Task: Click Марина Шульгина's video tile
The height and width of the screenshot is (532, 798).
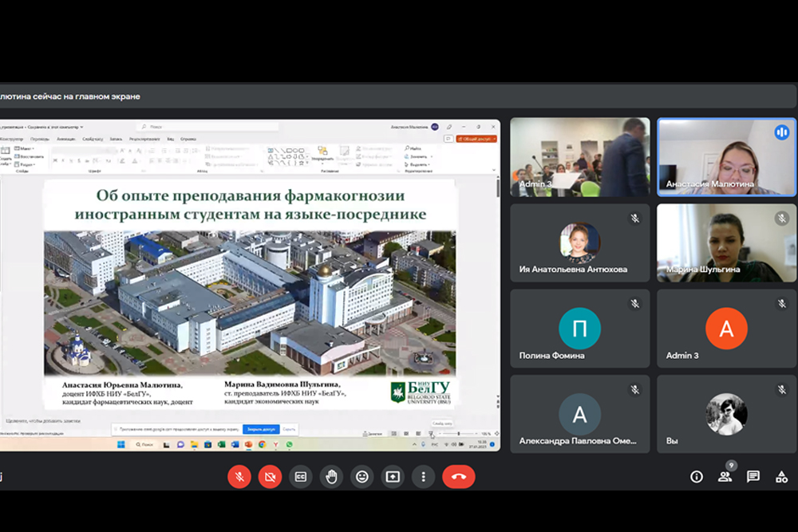Action: point(726,242)
